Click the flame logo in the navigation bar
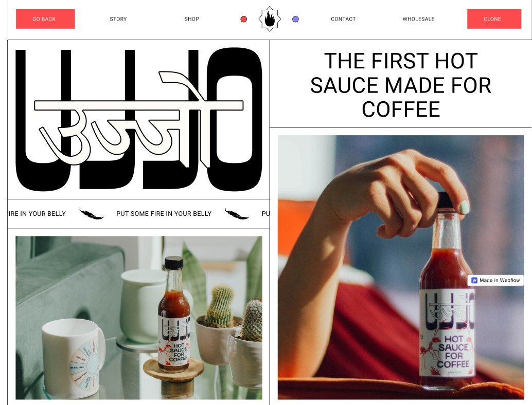532x405 pixels. tap(270, 19)
